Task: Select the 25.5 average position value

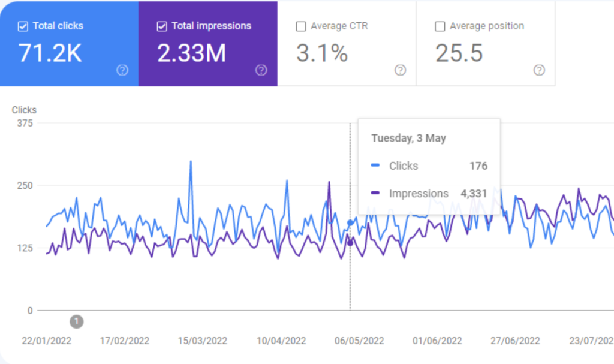Action: (x=459, y=53)
